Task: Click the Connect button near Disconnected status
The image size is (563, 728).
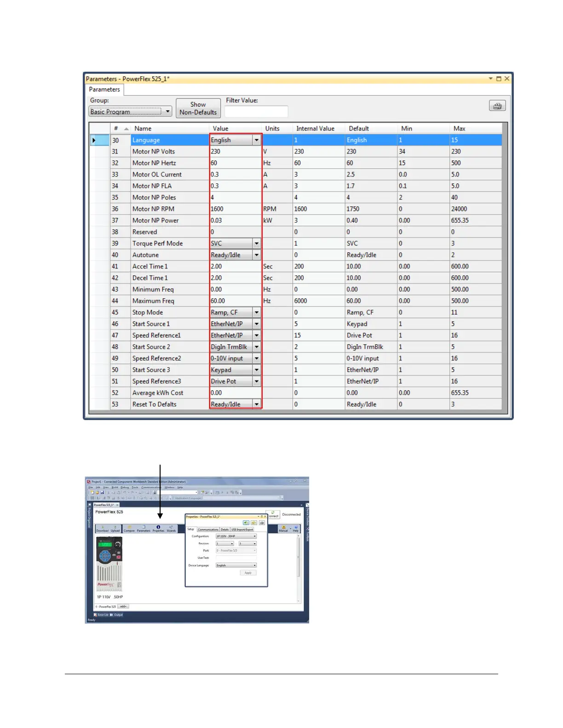Action: (x=274, y=514)
